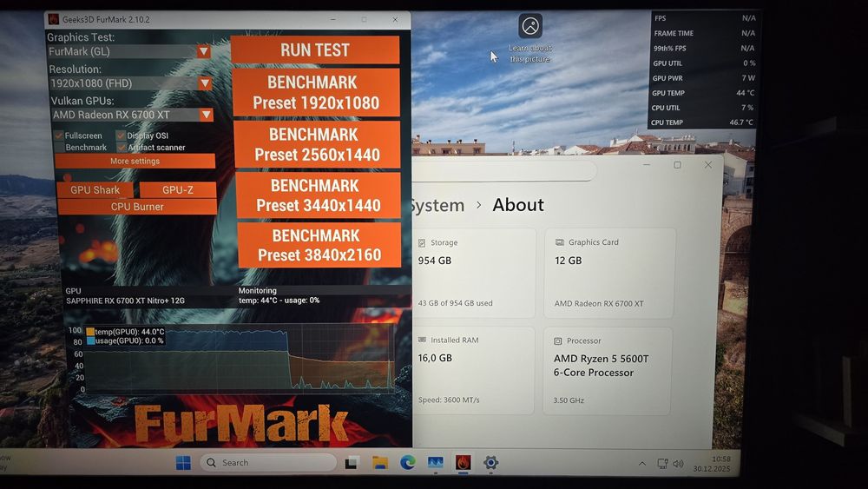Open the GPU Shark utility

coord(95,190)
